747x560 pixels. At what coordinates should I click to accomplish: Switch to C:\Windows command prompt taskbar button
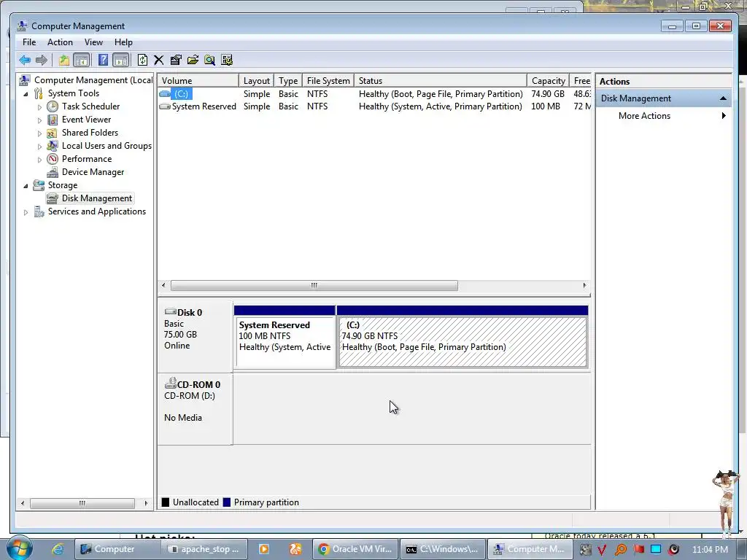pyautogui.click(x=443, y=549)
